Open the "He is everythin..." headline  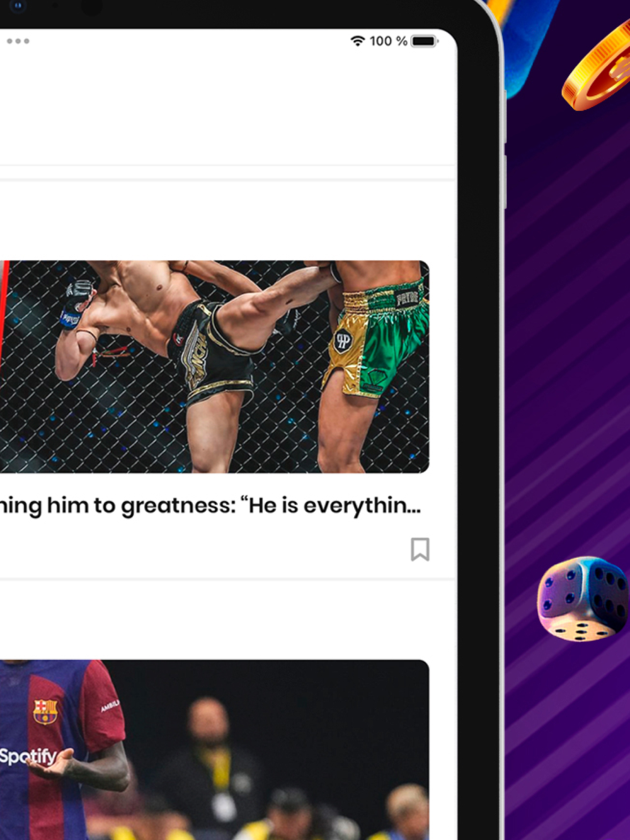(210, 506)
